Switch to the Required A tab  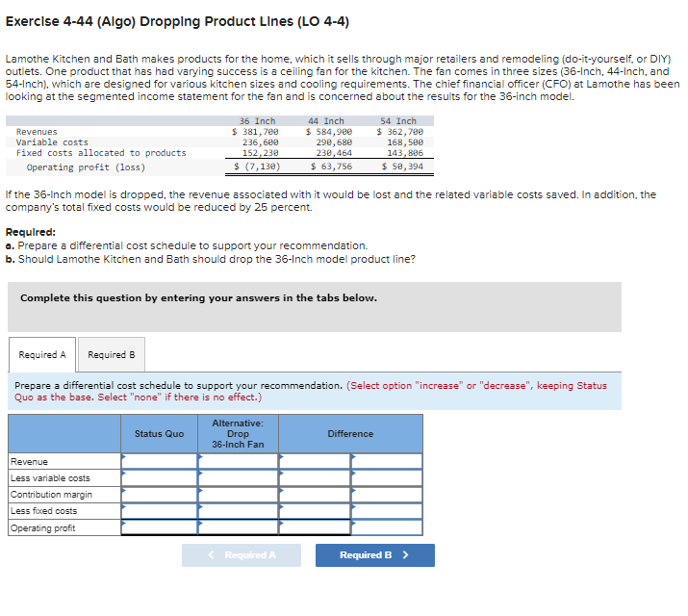pos(42,354)
